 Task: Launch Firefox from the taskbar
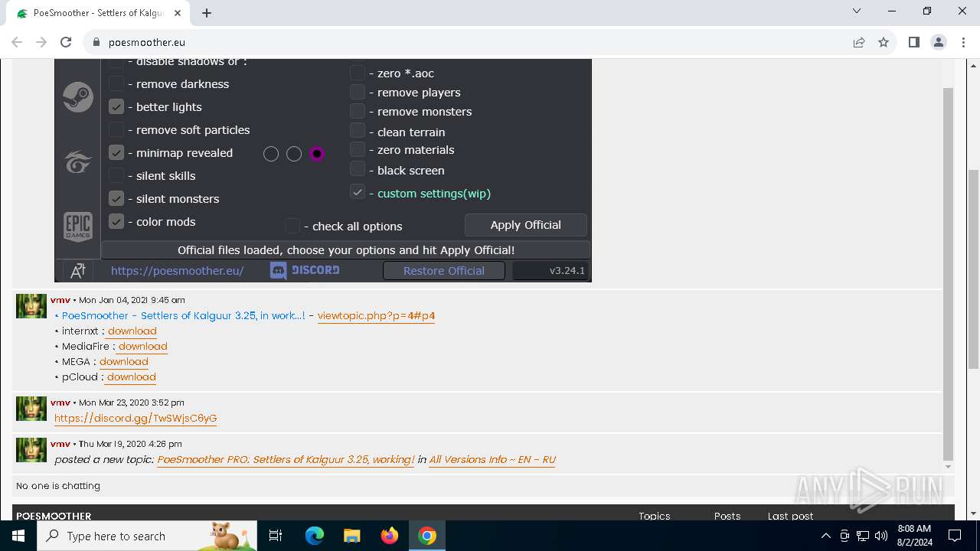(390, 536)
